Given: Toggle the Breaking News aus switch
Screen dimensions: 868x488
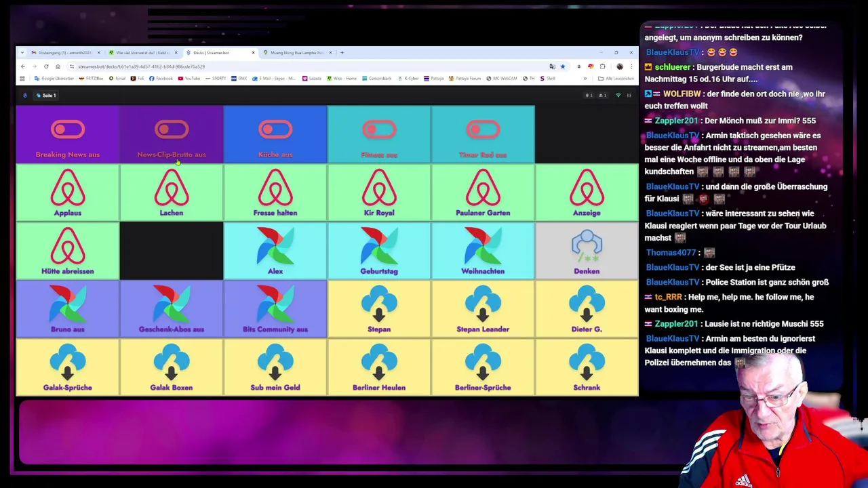Looking at the screenshot, I should point(67,134).
